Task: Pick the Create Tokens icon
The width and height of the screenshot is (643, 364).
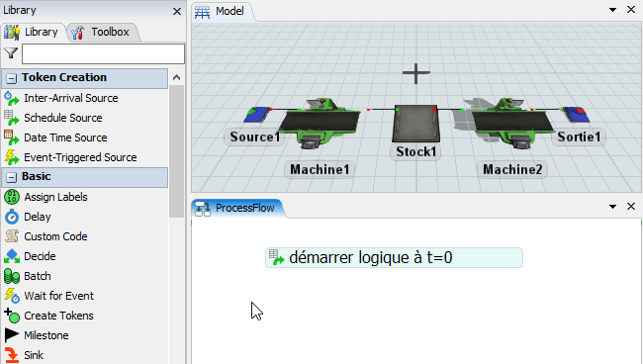Action: tap(12, 316)
